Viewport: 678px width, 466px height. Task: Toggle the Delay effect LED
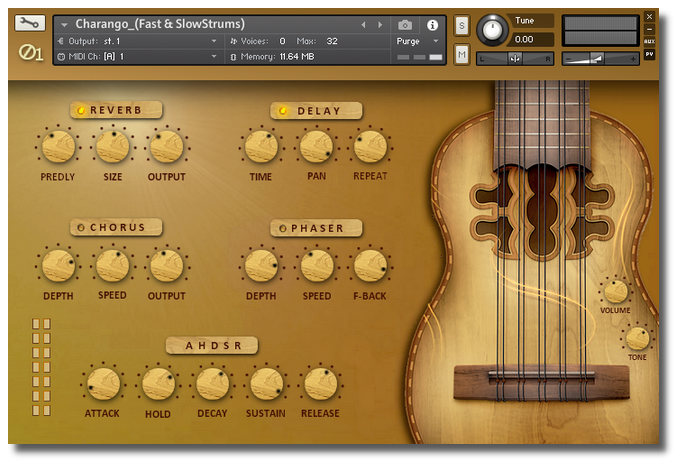tap(283, 111)
